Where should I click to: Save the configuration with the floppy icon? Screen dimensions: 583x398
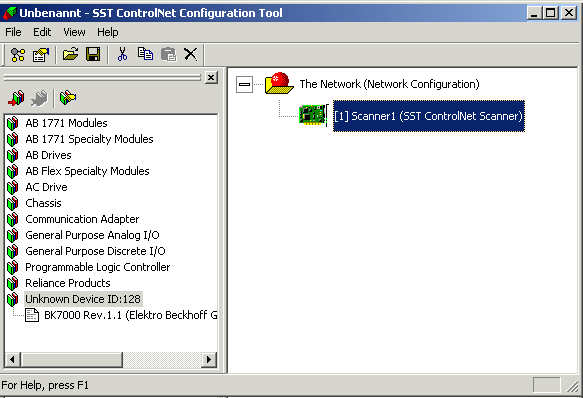click(x=93, y=54)
